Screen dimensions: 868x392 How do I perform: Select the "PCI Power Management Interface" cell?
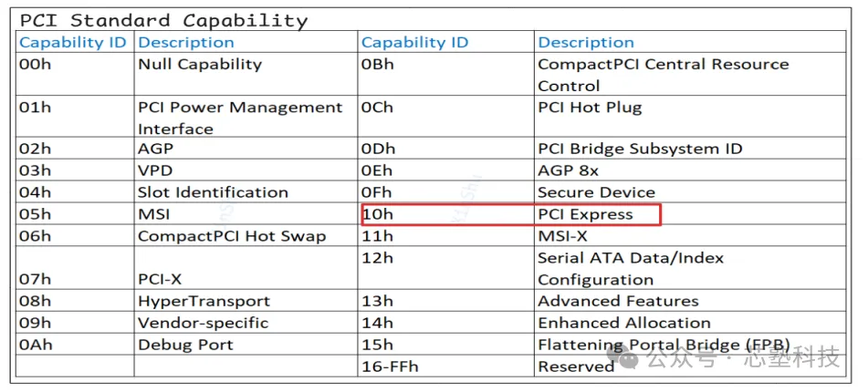coord(240,118)
